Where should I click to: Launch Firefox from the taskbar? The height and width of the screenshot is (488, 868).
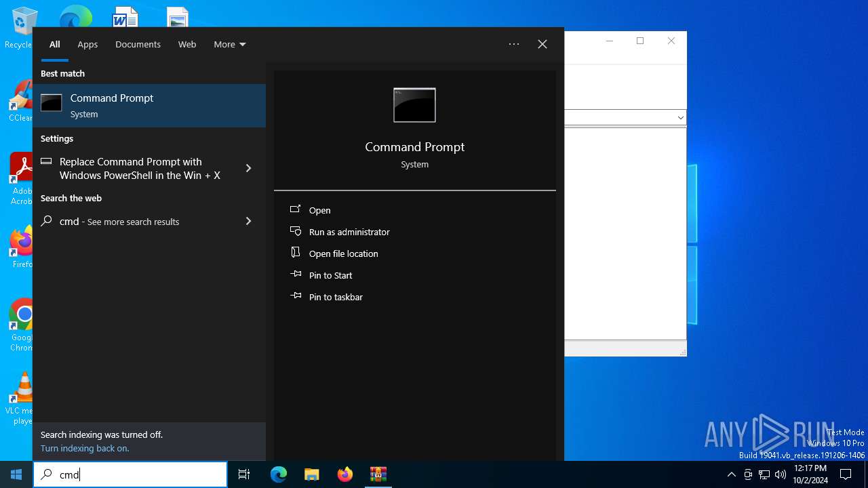[x=345, y=474]
